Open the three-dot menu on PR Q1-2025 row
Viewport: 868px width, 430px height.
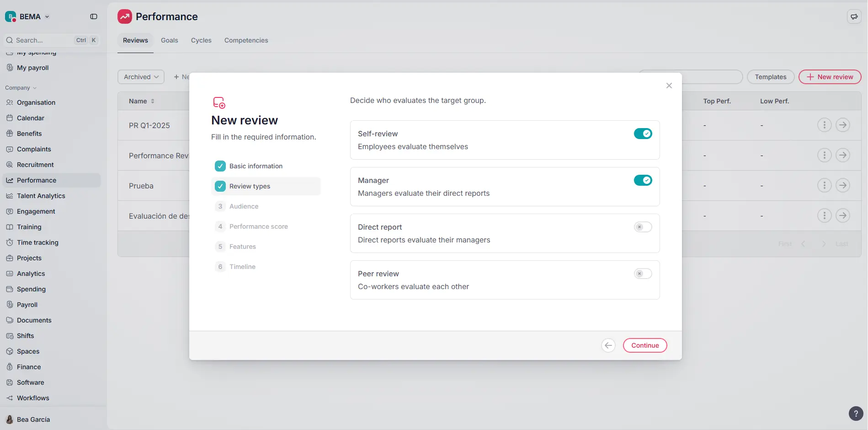824,124
